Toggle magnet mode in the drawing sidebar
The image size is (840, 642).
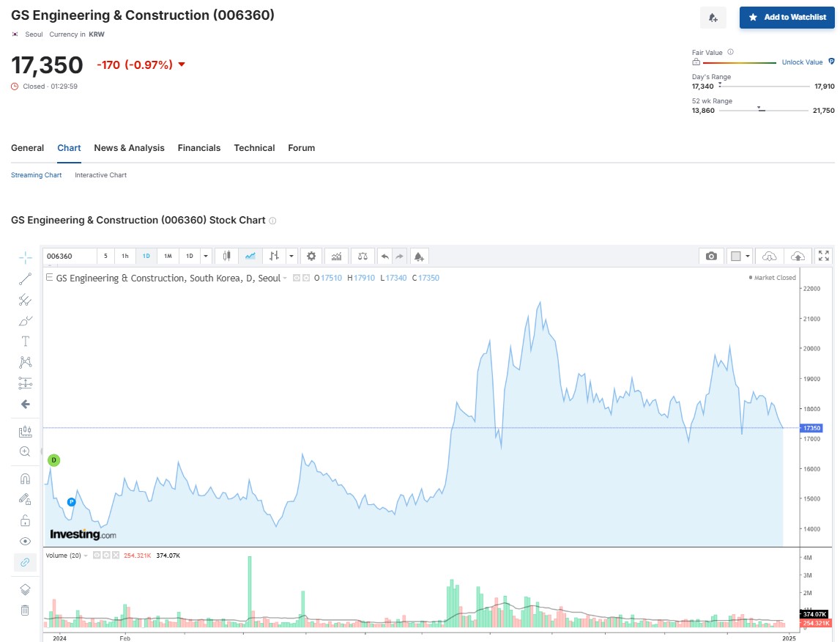pos(25,479)
